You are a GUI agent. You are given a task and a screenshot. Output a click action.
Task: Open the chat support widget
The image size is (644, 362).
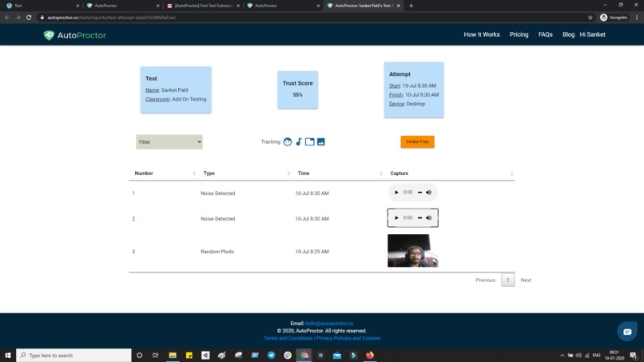pos(627,332)
